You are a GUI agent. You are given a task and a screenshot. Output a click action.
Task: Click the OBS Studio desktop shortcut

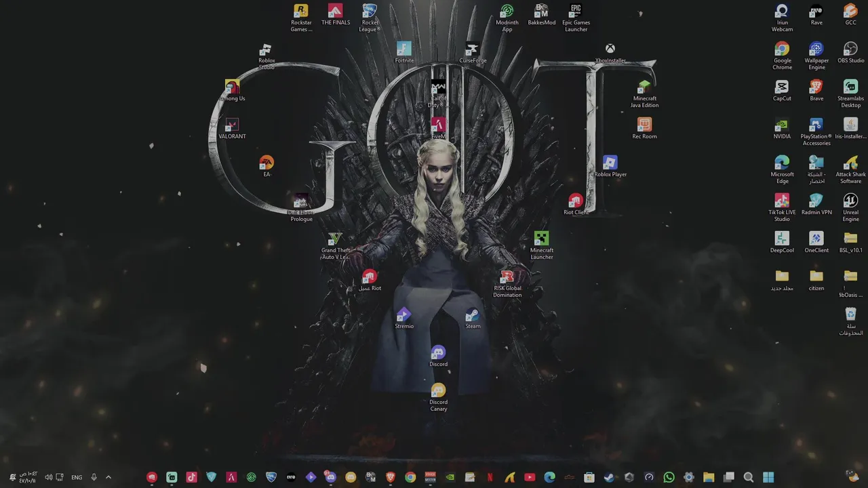pos(850,53)
